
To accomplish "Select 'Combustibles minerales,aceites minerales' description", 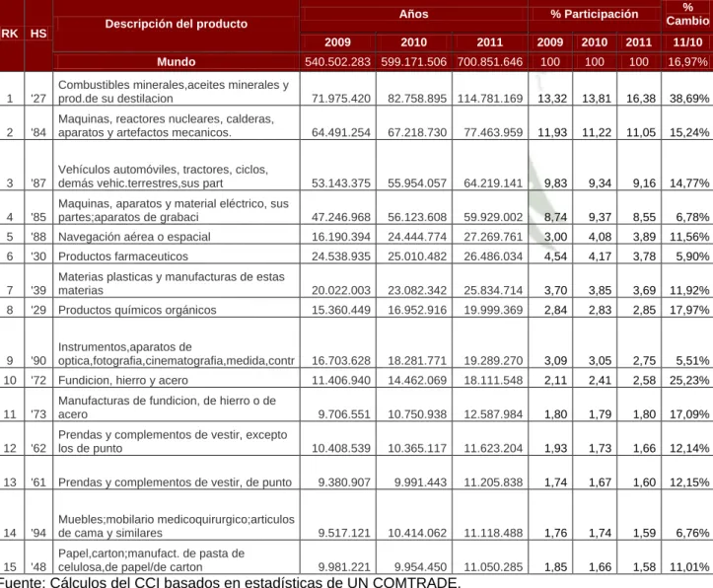I will [x=174, y=92].
